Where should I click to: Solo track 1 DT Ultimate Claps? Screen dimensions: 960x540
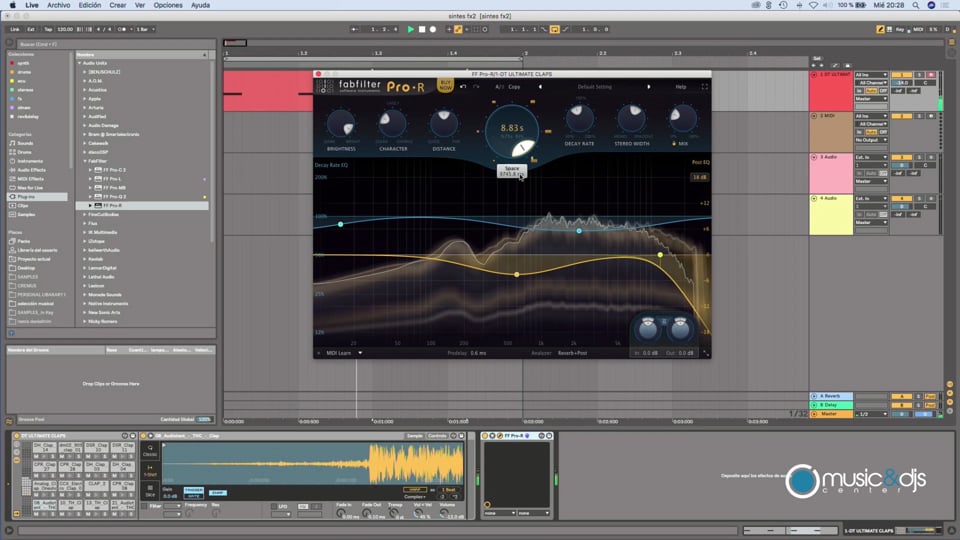tap(919, 75)
